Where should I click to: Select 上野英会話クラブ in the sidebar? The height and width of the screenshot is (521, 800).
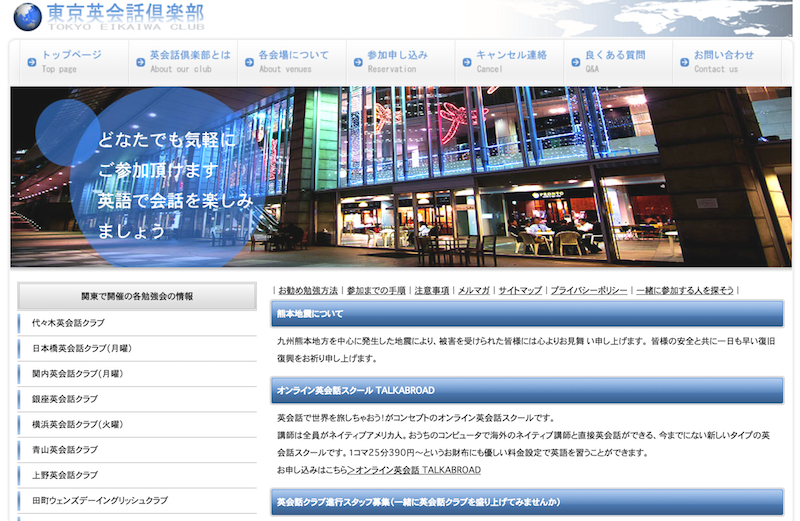137,475
